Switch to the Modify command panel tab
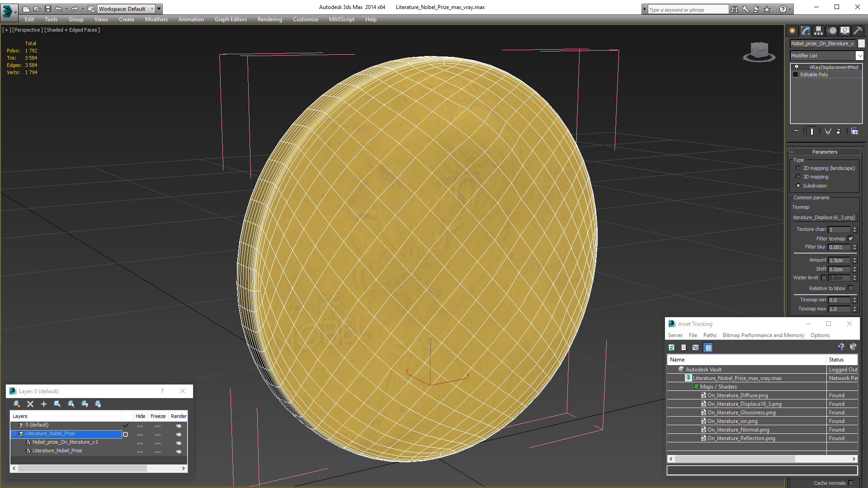The width and height of the screenshot is (868, 488). point(806,31)
